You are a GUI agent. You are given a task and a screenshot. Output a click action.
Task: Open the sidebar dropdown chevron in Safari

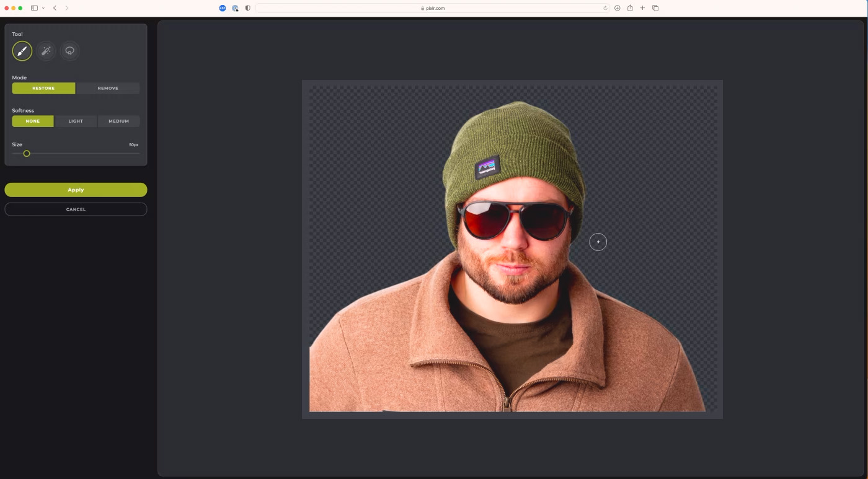click(43, 8)
